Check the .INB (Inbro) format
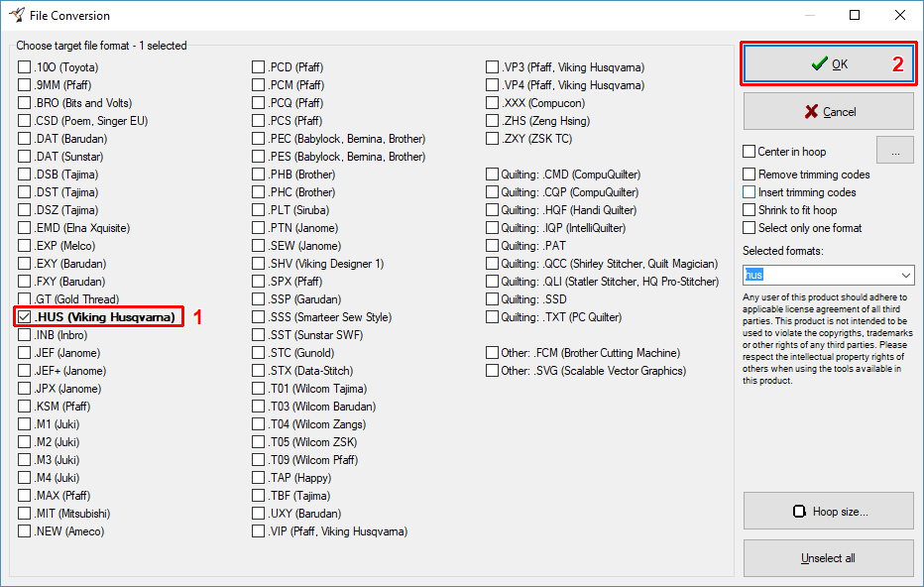 pos(24,335)
